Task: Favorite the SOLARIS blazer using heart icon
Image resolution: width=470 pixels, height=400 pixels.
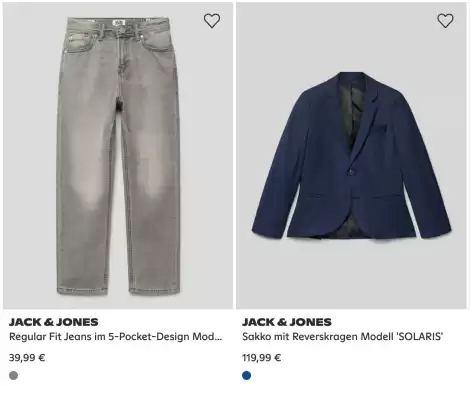Action: [445, 21]
